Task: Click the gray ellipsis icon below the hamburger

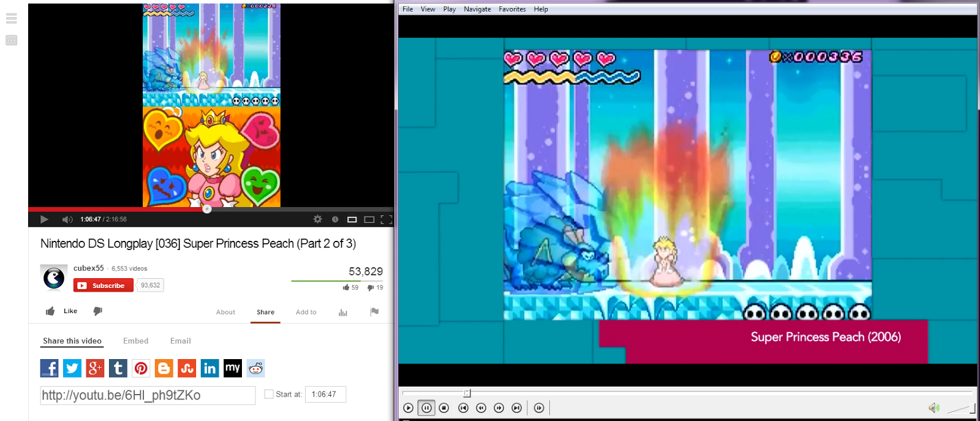Action: pyautogui.click(x=11, y=40)
